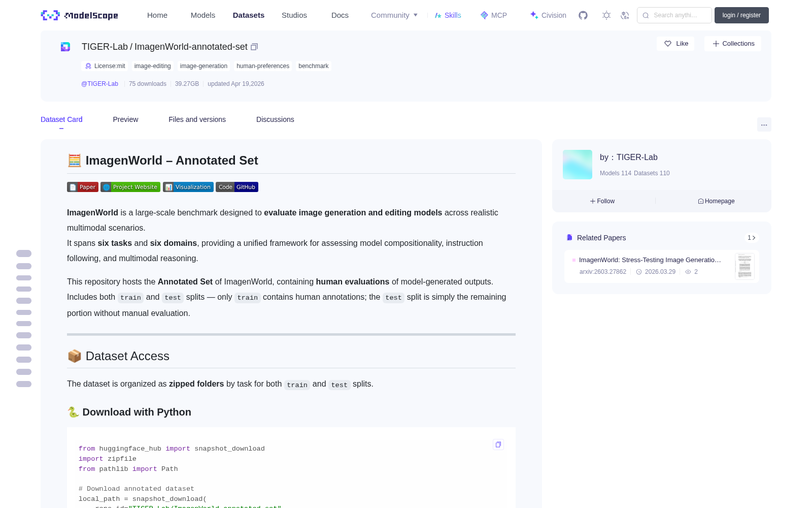Open Skills from the top navigation
Viewport: 812px width, 508px height.
[448, 15]
